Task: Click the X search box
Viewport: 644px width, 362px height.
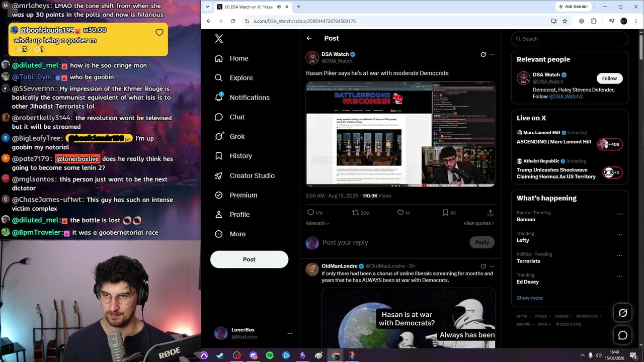Action: click(570, 39)
